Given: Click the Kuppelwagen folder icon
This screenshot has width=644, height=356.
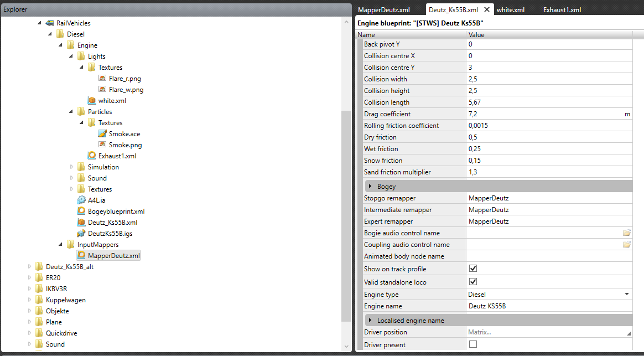Looking at the screenshot, I should [x=39, y=300].
